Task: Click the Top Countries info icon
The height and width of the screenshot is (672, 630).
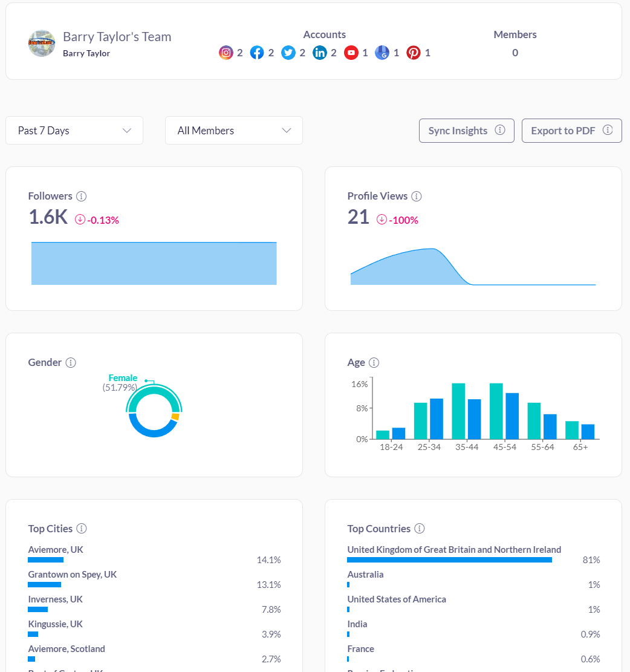Action: [420, 529]
